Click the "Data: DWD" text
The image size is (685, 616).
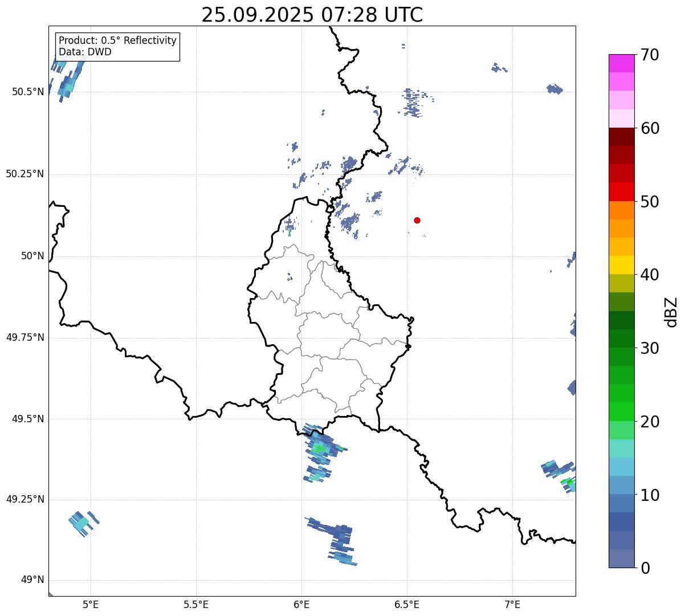point(85,52)
